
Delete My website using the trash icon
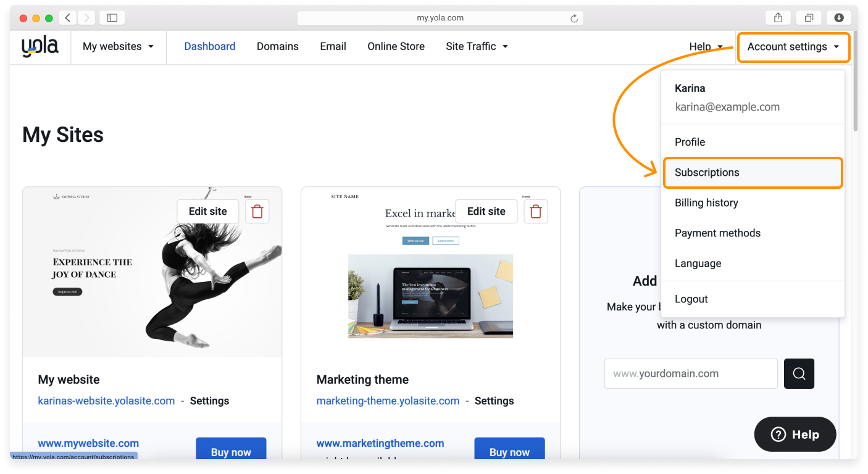click(x=257, y=211)
